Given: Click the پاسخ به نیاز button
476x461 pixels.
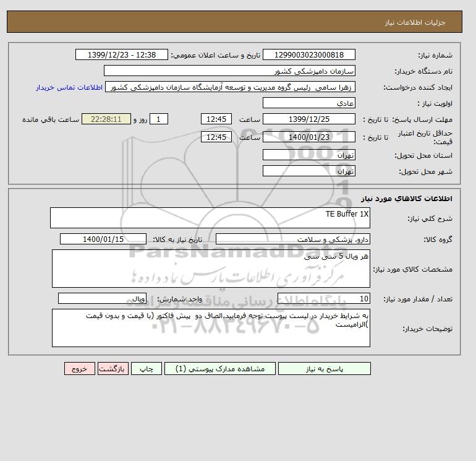Looking at the screenshot, I should click(324, 369).
